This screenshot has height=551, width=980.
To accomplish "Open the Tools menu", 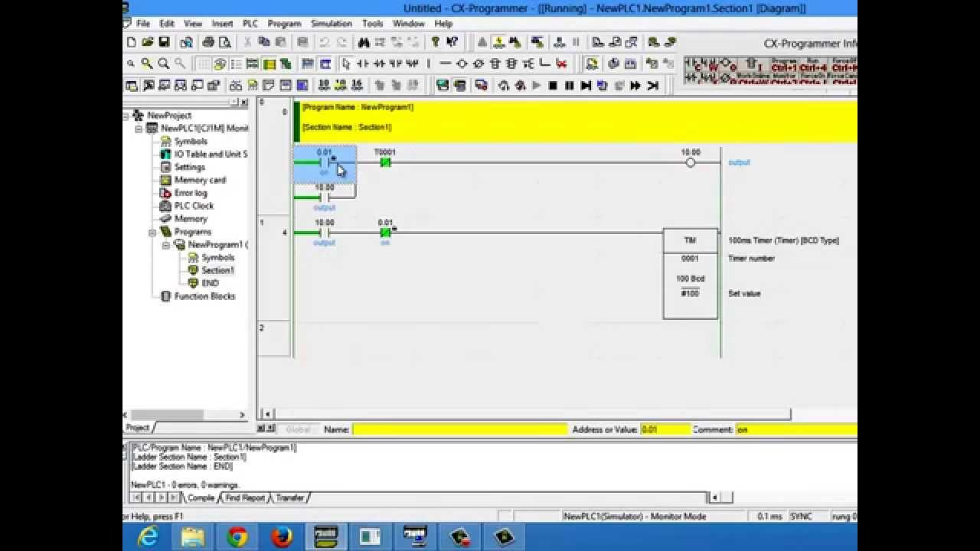I will tap(373, 24).
